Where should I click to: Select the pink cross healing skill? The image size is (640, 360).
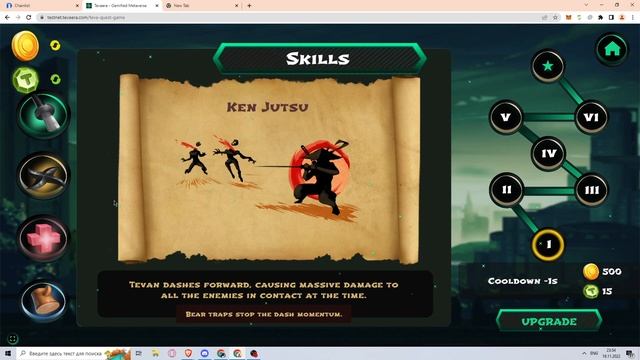point(43,238)
